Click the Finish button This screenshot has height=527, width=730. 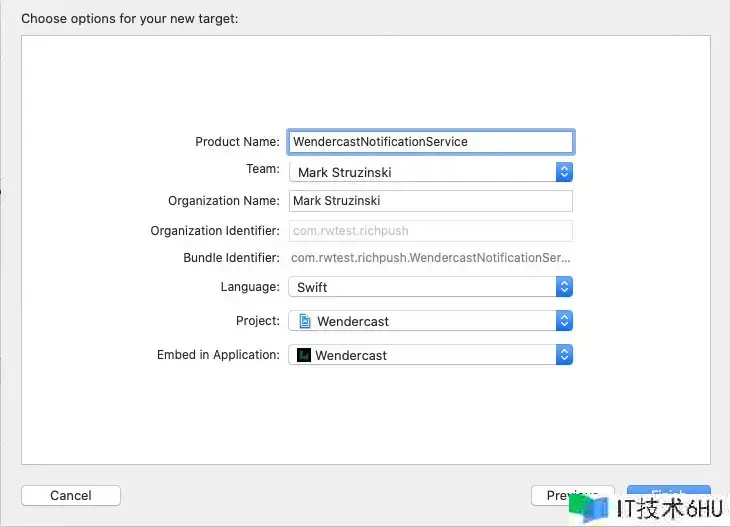coord(668,493)
